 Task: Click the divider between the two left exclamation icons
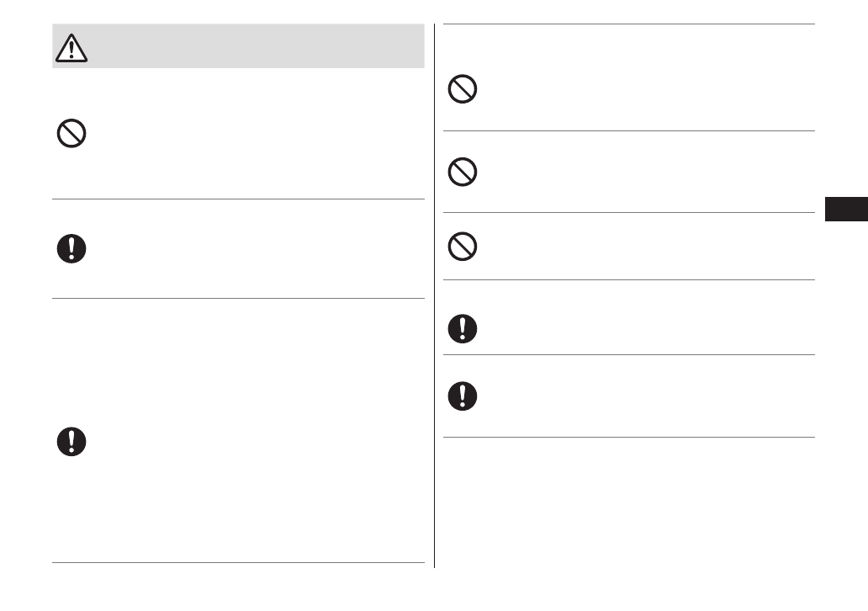(238, 298)
